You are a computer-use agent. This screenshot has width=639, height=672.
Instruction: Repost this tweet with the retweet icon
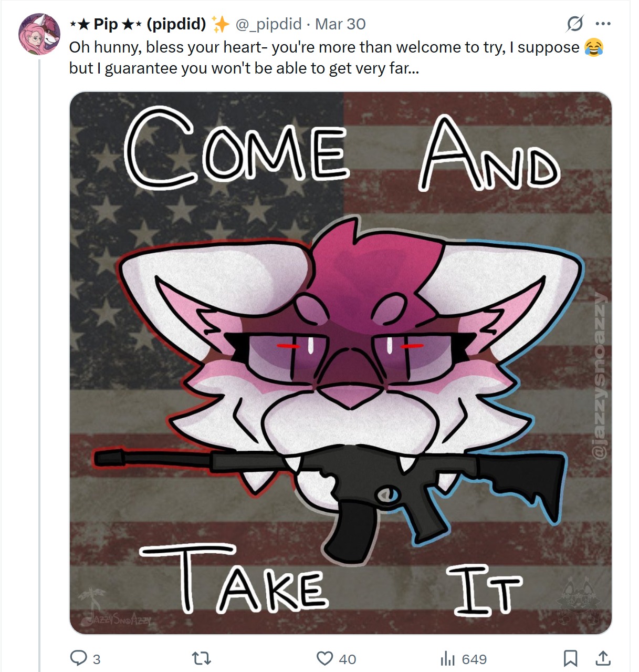[202, 658]
